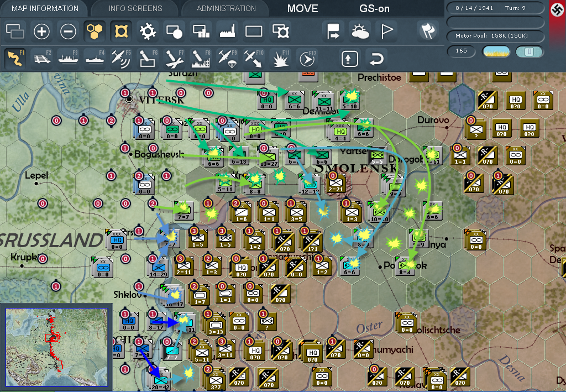
Task: Undo the last move with return arrow
Action: click(376, 59)
